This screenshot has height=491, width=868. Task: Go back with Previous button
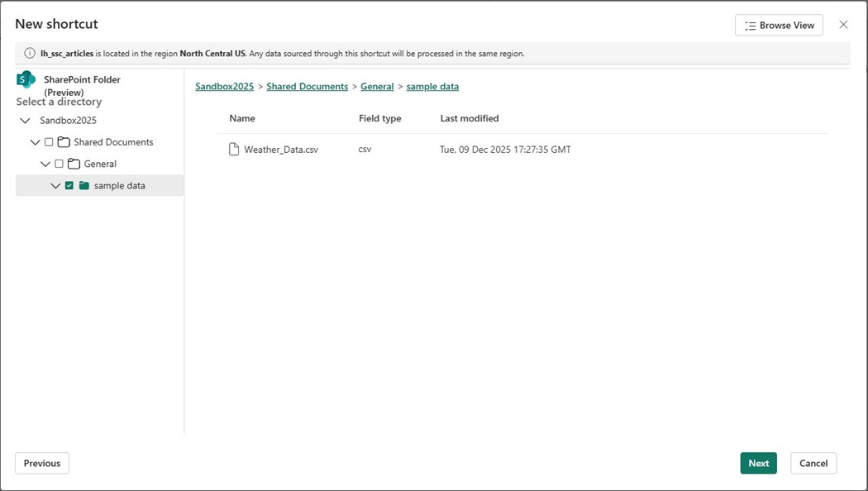point(42,464)
